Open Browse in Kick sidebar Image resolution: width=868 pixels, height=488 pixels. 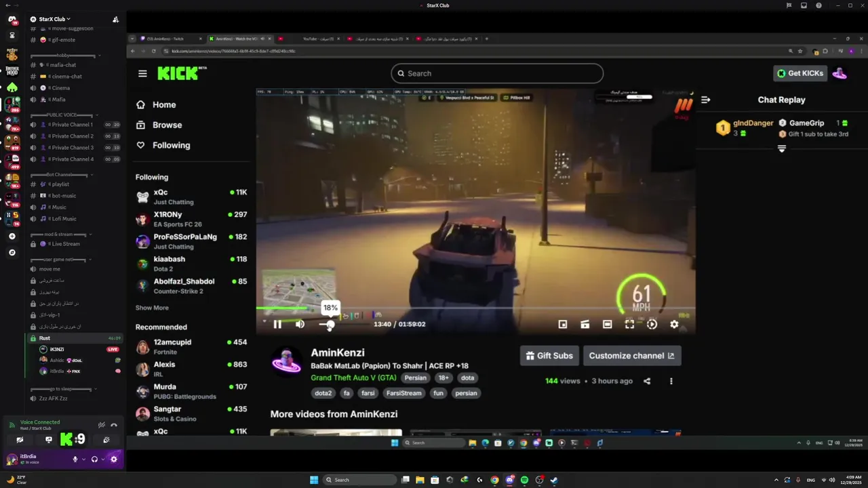tap(159, 125)
